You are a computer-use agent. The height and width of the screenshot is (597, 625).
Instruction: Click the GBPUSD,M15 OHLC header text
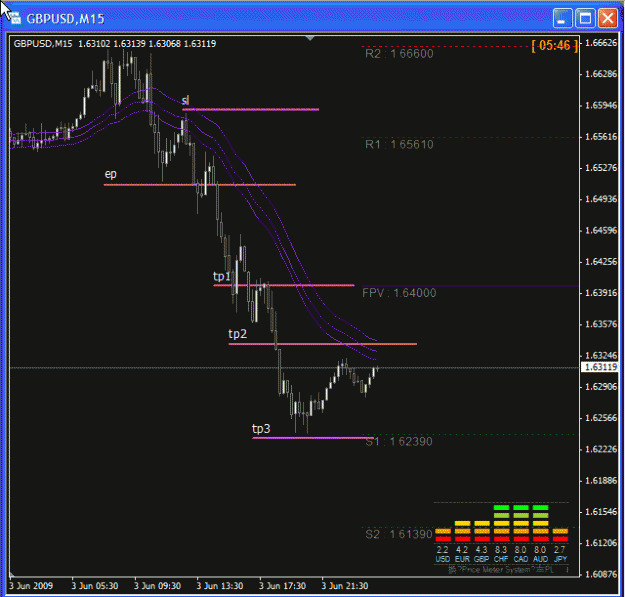click(x=115, y=44)
